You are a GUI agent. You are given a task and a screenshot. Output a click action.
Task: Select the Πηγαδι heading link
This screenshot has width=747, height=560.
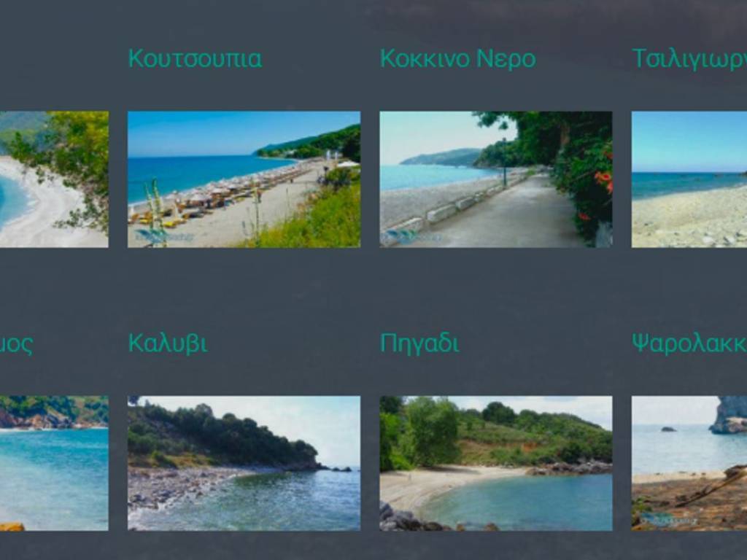pyautogui.click(x=419, y=343)
